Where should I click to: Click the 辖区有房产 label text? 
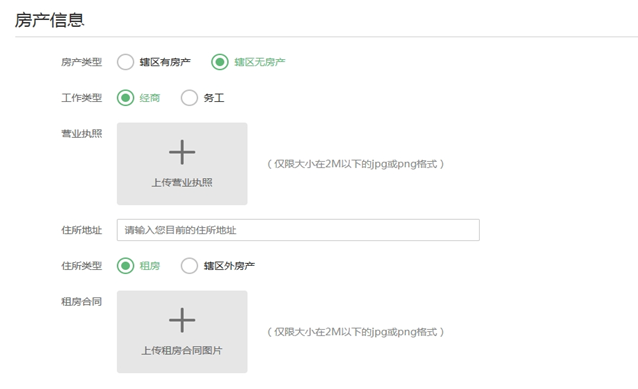pos(165,62)
